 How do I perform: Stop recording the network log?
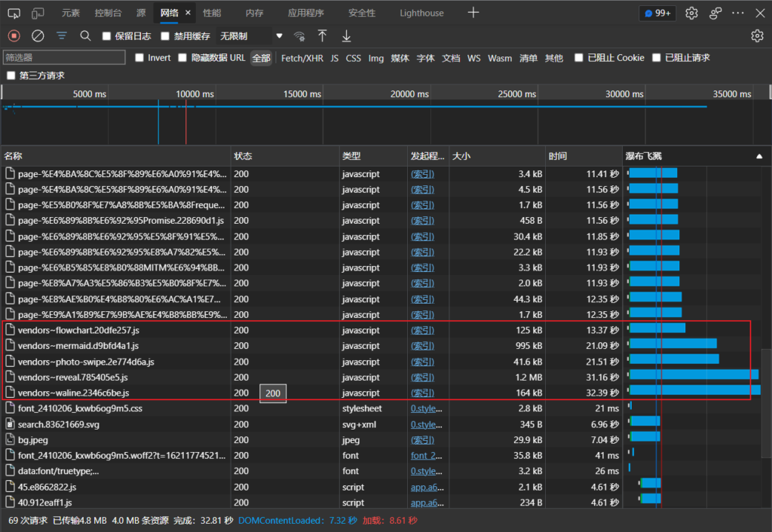point(14,35)
